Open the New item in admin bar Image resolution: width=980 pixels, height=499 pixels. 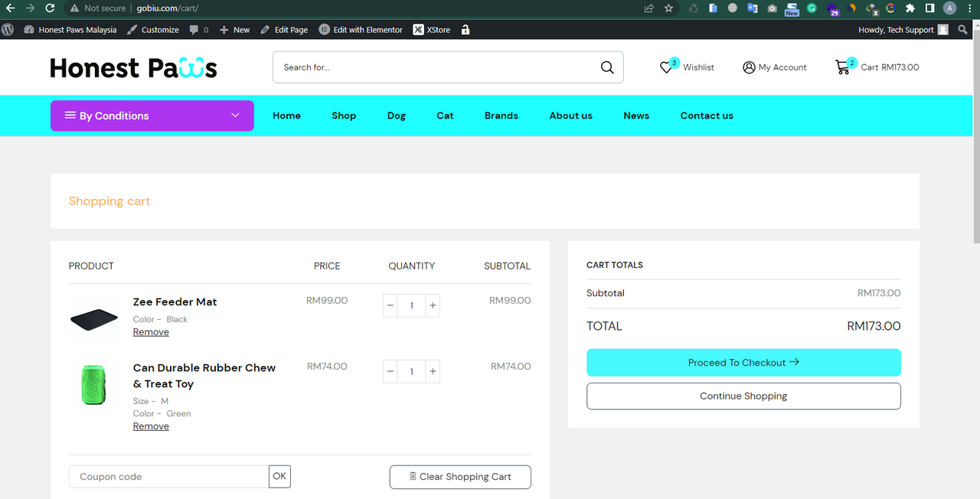(235, 30)
